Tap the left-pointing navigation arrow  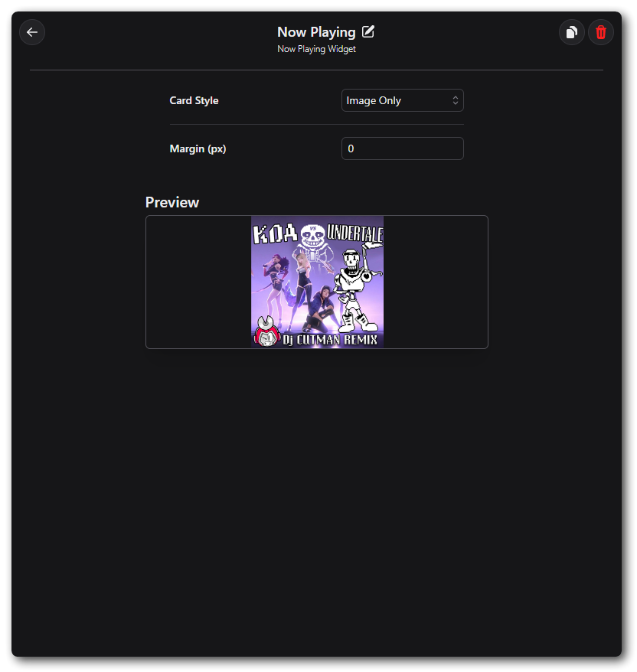pyautogui.click(x=31, y=32)
